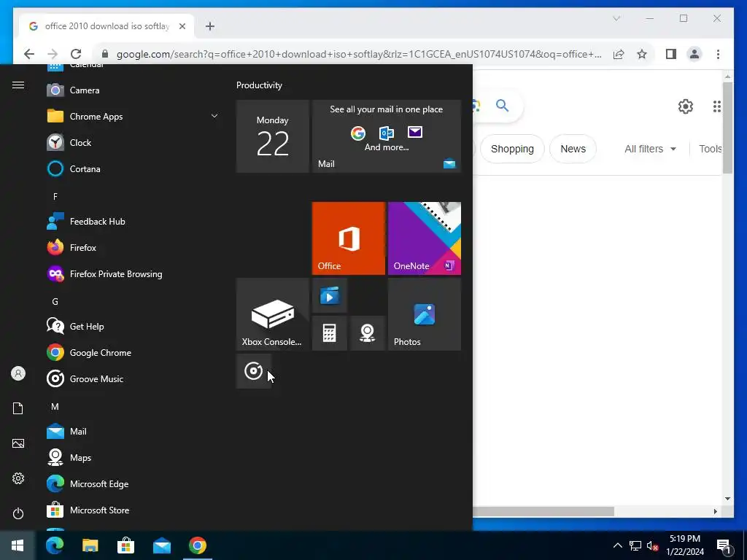Open File Explorer from the taskbar
Viewport: 747px width, 560px height.
tap(90, 545)
